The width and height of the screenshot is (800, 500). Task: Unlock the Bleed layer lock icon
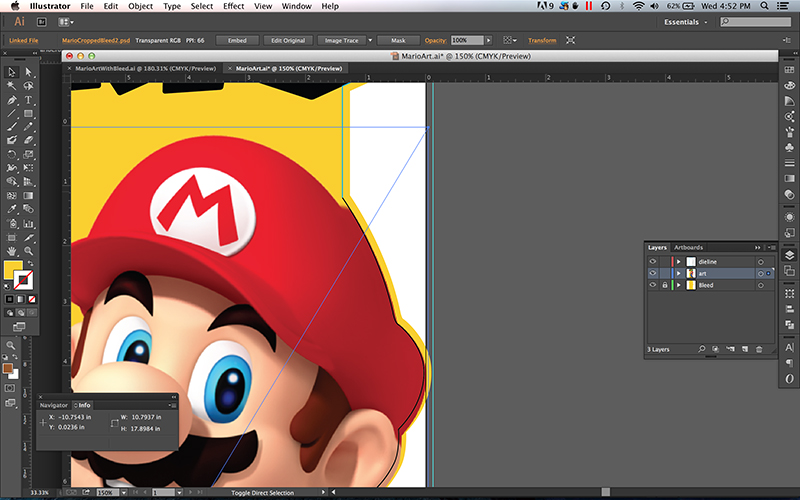[664, 285]
